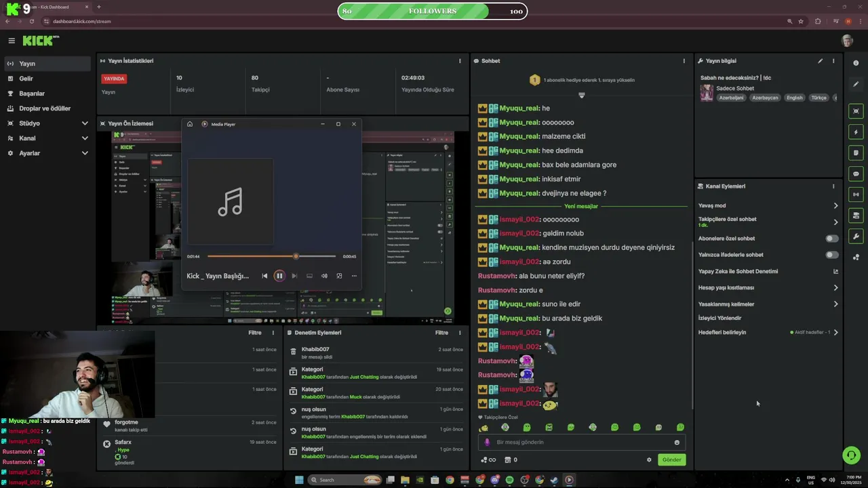Open the wrench icon in right sidebar
868x488 pixels.
[856, 237]
